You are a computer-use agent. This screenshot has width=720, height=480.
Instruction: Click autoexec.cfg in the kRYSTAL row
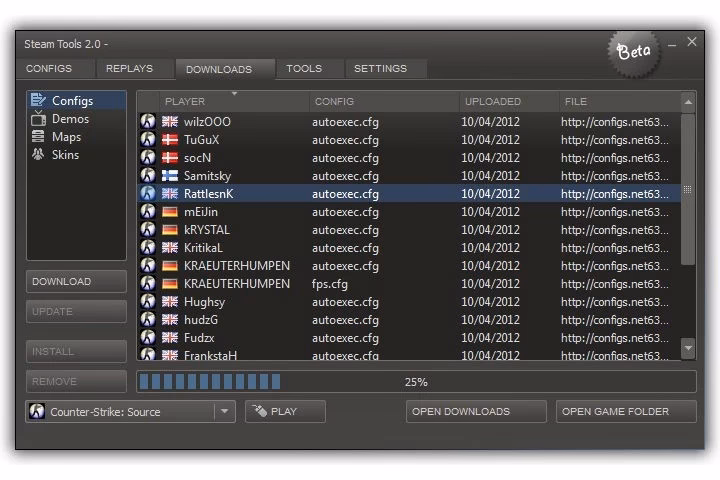[345, 230]
